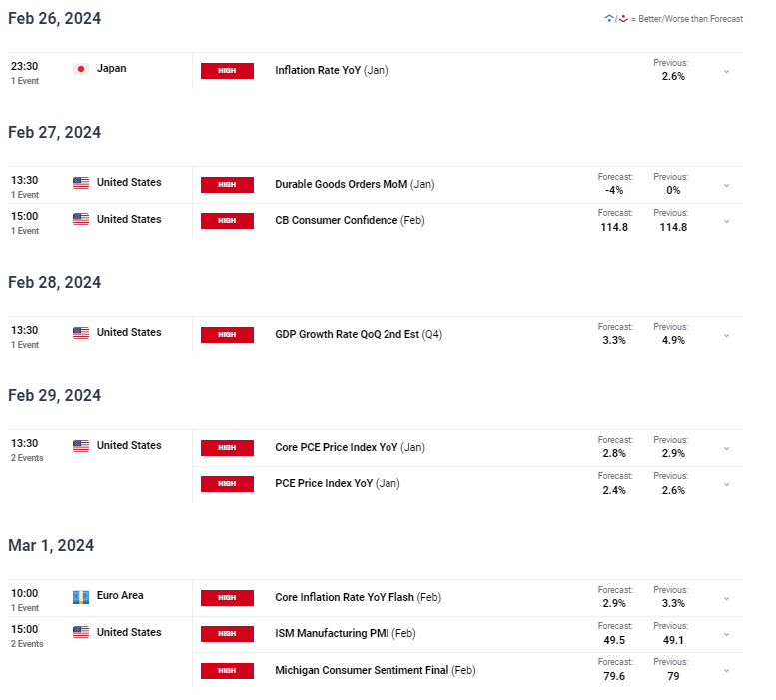Expand the Core PCE Price Index row
Viewport: 776px width, 700px height.
point(726,448)
